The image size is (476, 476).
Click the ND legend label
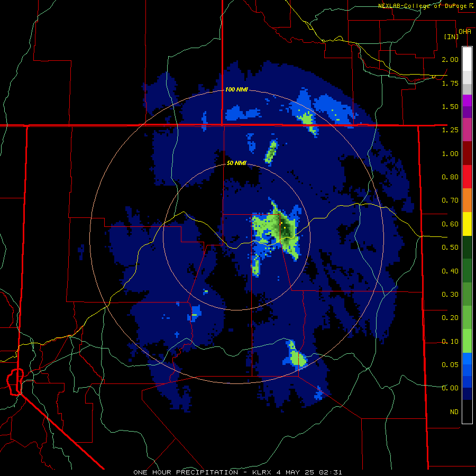pos(454,412)
